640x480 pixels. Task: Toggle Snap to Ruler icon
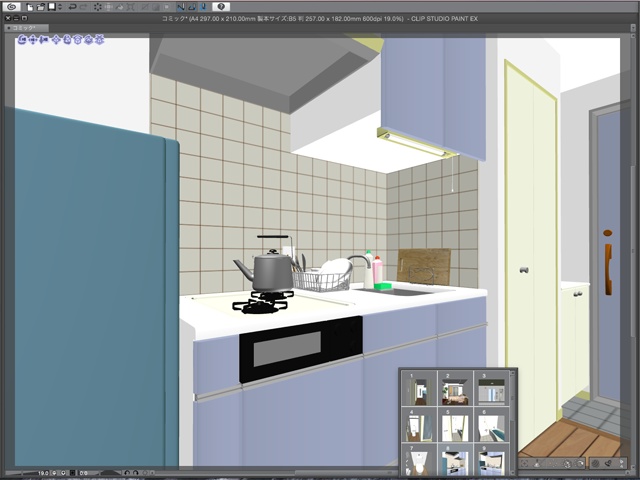[x=181, y=7]
